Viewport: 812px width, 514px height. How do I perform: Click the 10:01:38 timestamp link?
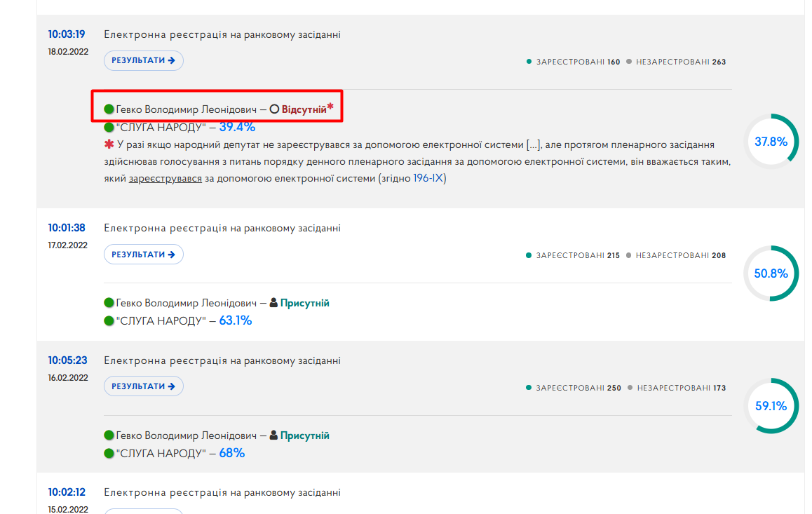point(67,228)
